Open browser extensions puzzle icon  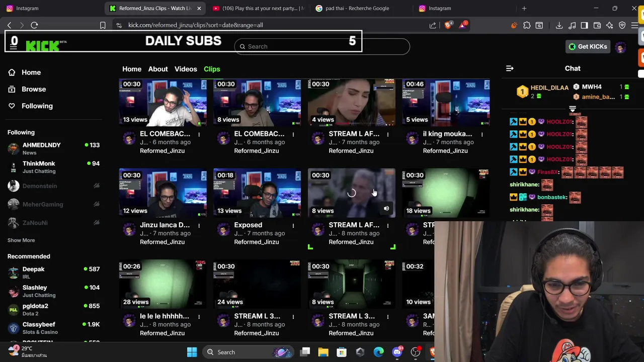pyautogui.click(x=527, y=25)
